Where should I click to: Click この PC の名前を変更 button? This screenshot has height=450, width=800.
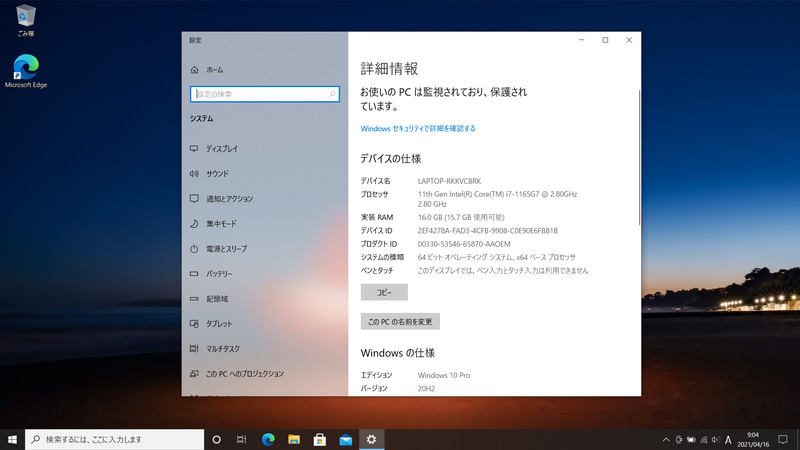tap(400, 321)
